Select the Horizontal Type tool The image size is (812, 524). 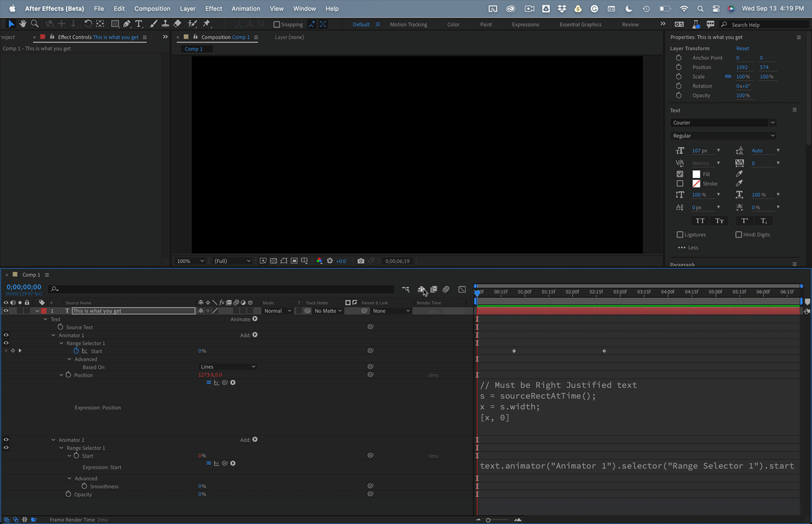[139, 24]
